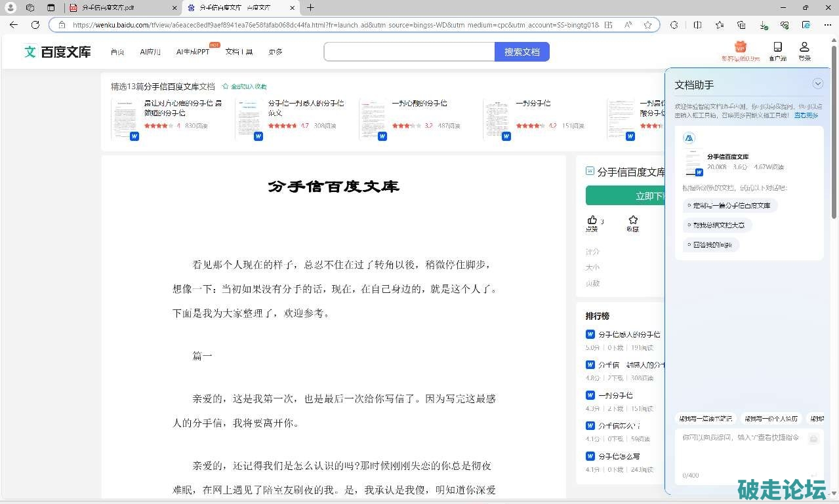This screenshot has width=839, height=504.
Task: Open the AI生成PPT nav item
Action: pyautogui.click(x=193, y=52)
